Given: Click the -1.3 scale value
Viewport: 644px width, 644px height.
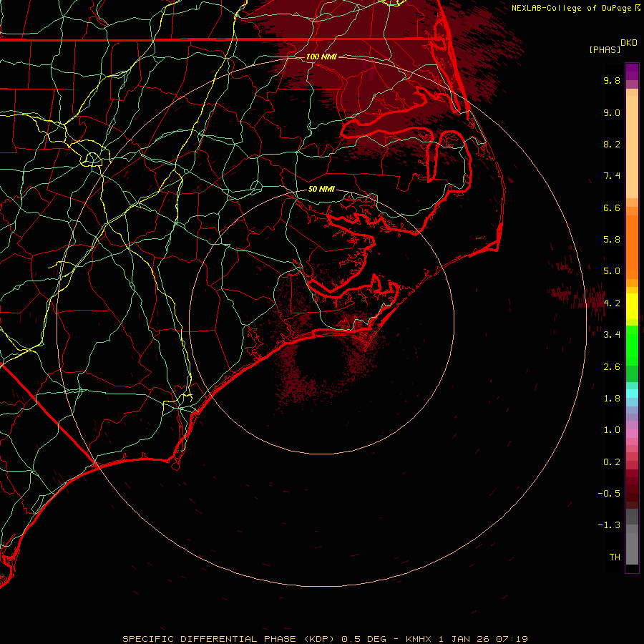Looking at the screenshot, I should pyautogui.click(x=609, y=525).
